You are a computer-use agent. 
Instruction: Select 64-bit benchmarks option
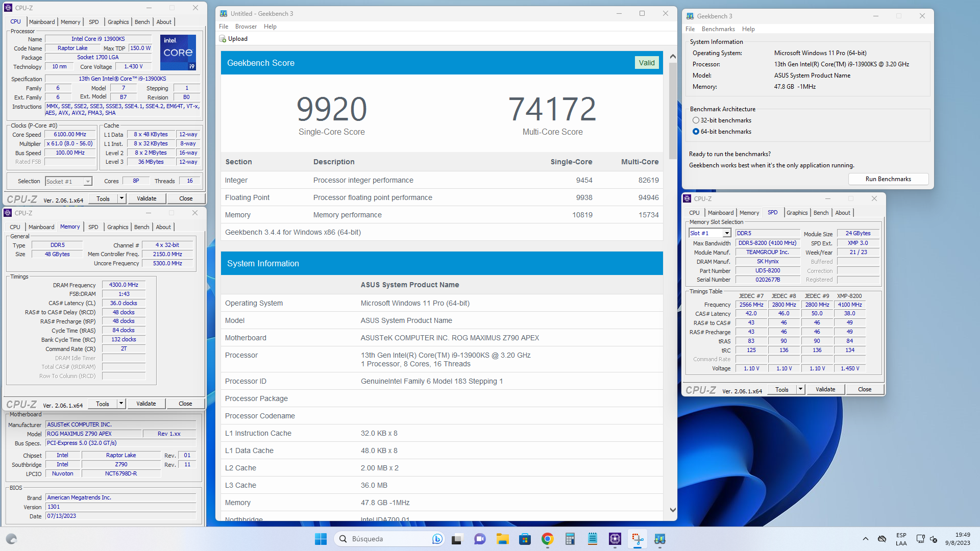(x=696, y=132)
